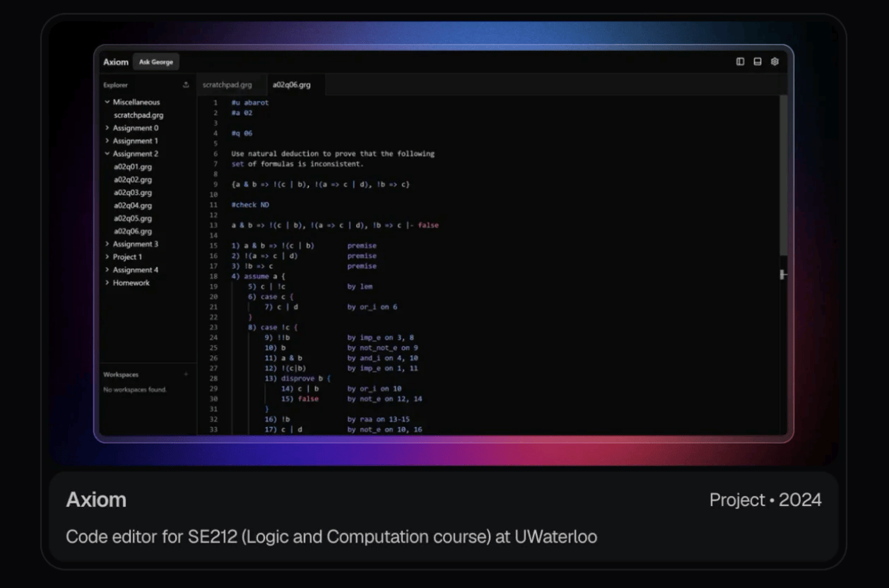Open a02q03.grg in the Explorer tree

point(133,192)
